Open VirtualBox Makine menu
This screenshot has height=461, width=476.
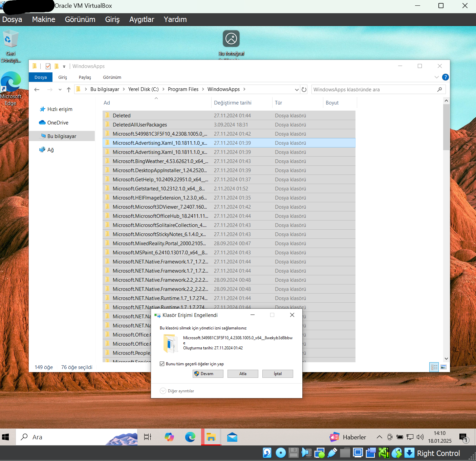point(44,20)
